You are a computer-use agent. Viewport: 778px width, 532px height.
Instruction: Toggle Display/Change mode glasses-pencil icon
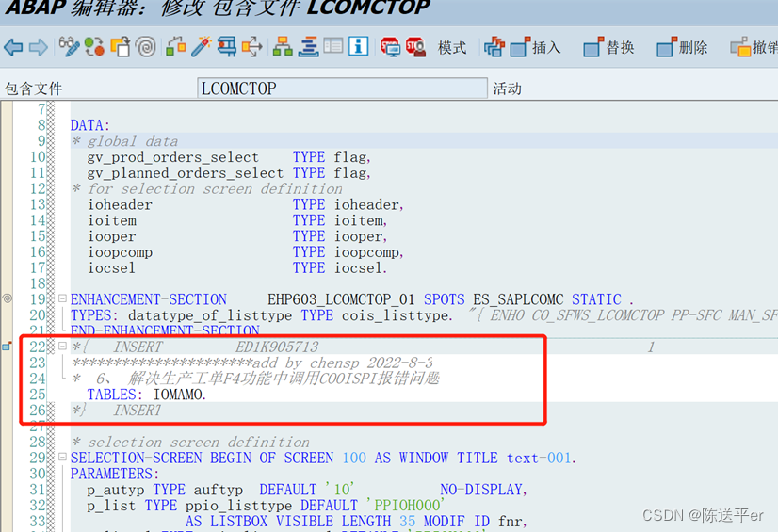click(x=69, y=46)
